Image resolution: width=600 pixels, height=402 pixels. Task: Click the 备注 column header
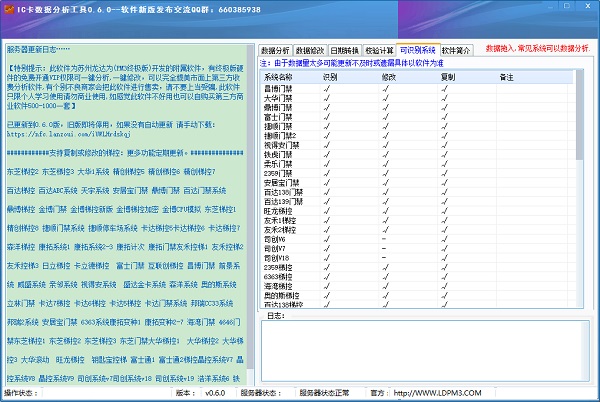(535, 77)
